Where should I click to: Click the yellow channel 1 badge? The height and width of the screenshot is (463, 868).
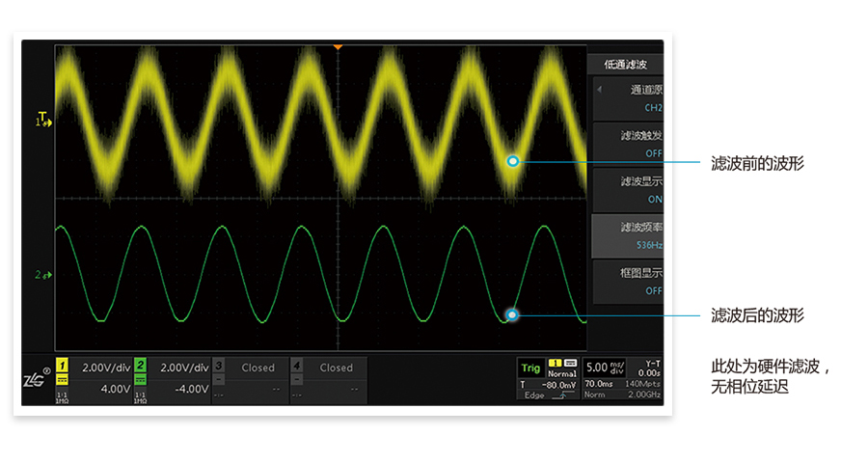pyautogui.click(x=62, y=366)
